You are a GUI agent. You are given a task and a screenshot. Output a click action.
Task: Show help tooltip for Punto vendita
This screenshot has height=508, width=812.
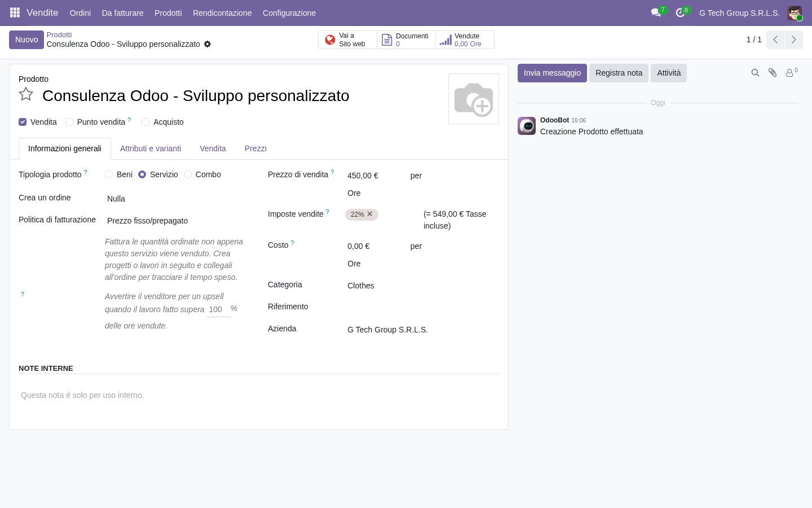pyautogui.click(x=129, y=120)
